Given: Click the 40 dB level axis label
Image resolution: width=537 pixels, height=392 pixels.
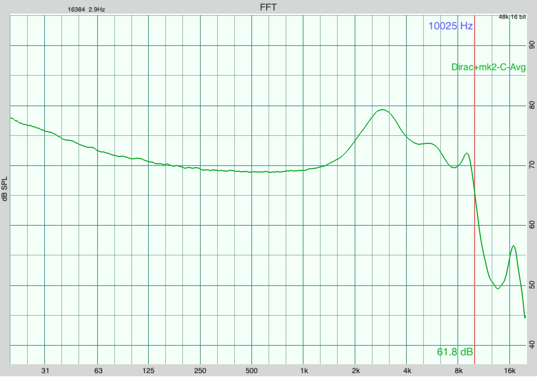Looking at the screenshot, I should click(532, 345).
